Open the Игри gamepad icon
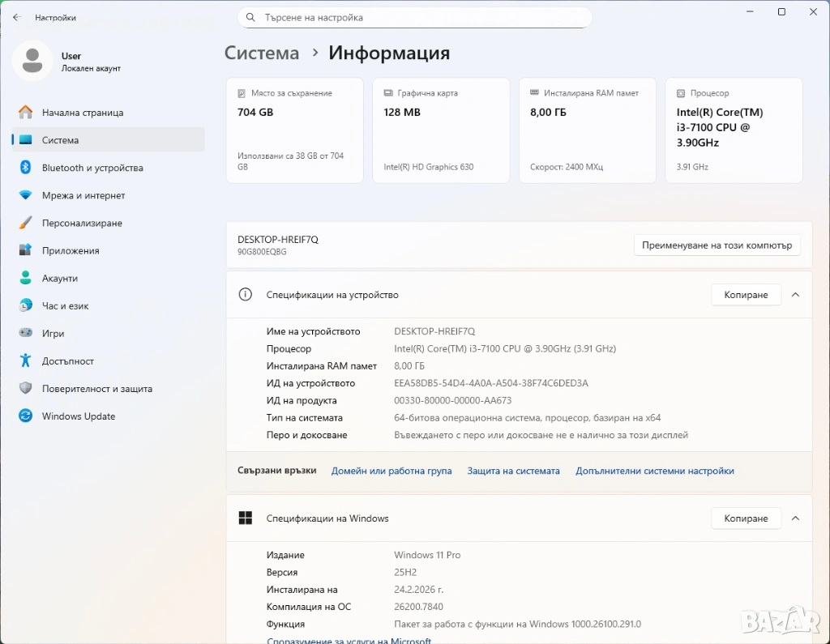The height and width of the screenshot is (644, 830). [x=26, y=333]
